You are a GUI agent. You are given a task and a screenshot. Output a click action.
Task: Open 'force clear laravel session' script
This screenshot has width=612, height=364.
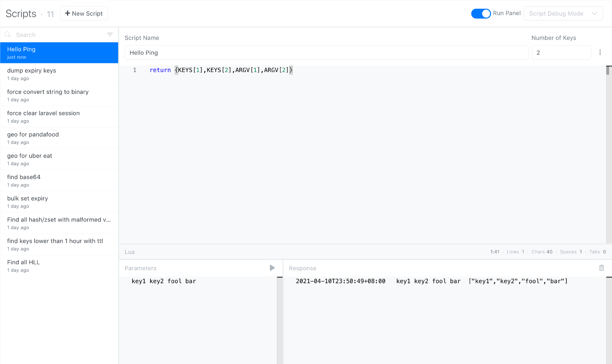[59, 116]
